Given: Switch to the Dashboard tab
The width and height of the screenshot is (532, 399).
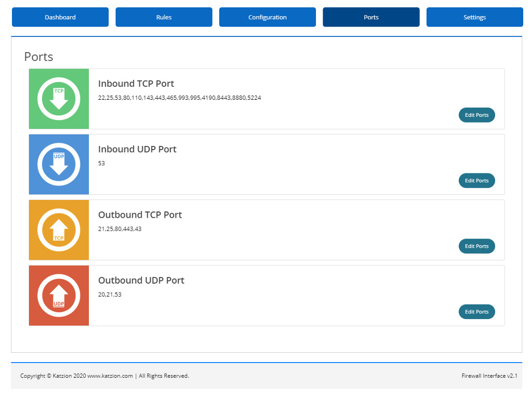Looking at the screenshot, I should pyautogui.click(x=60, y=17).
